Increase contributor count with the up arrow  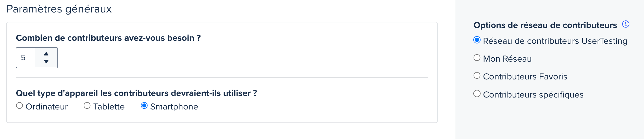pyautogui.click(x=46, y=54)
